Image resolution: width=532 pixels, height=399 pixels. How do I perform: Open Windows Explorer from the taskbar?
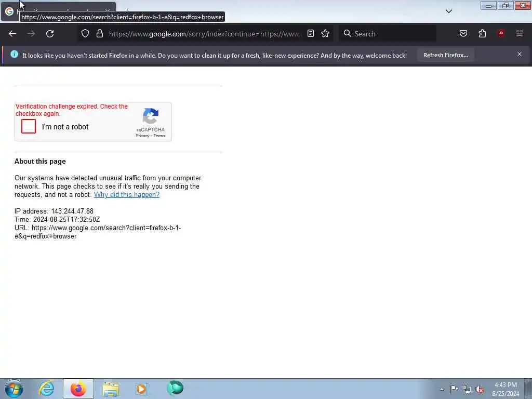(x=111, y=389)
